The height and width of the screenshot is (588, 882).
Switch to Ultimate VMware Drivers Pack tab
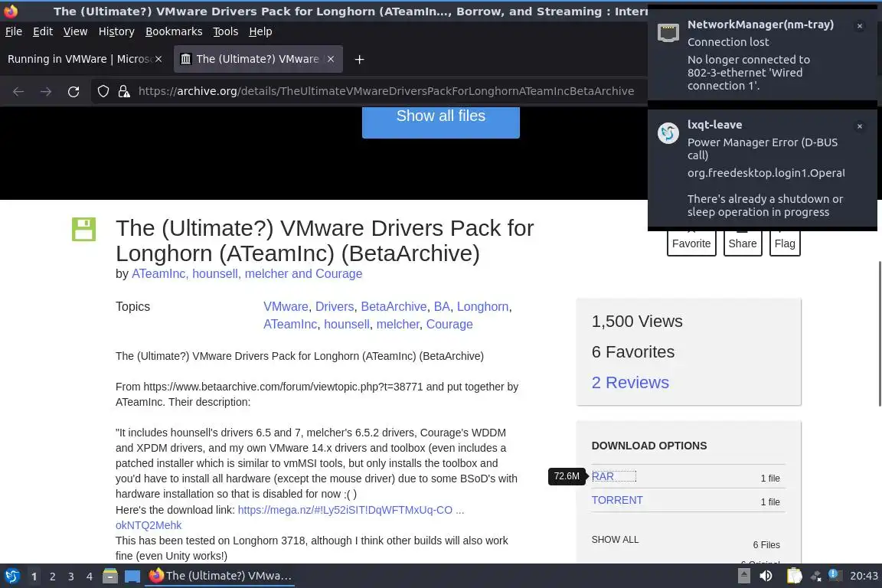tap(257, 59)
